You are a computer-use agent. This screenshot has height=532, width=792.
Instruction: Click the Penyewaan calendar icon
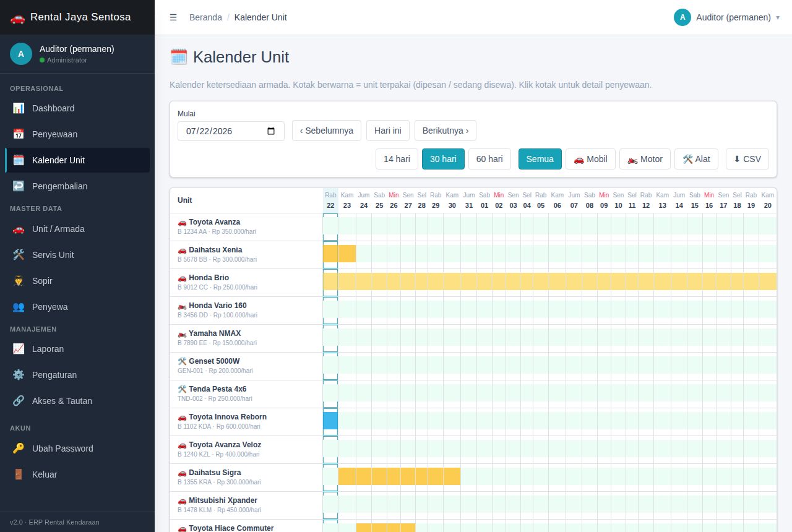pyautogui.click(x=19, y=134)
